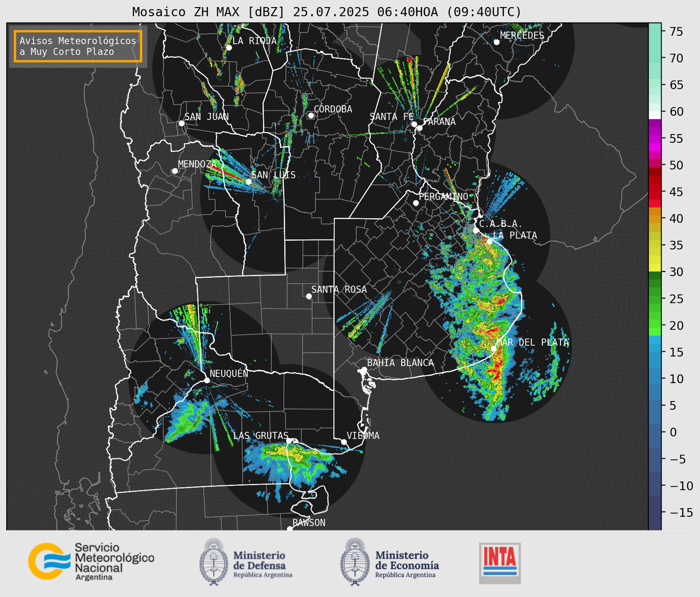Screen dimensions: 700x597
Task: Click the PARANÁ city marker dot
Action: click(420, 128)
